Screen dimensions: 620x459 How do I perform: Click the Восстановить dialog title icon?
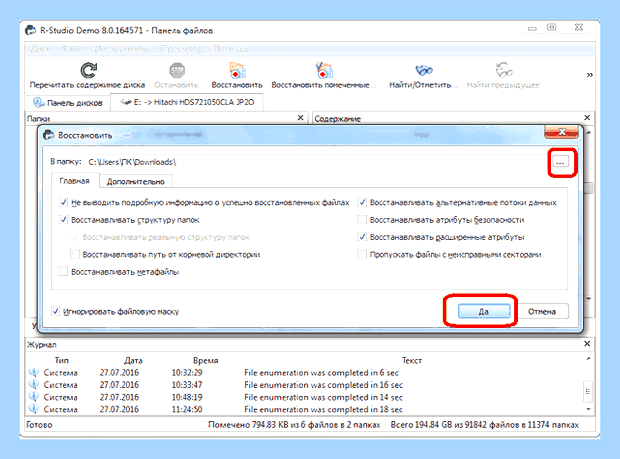click(x=49, y=135)
